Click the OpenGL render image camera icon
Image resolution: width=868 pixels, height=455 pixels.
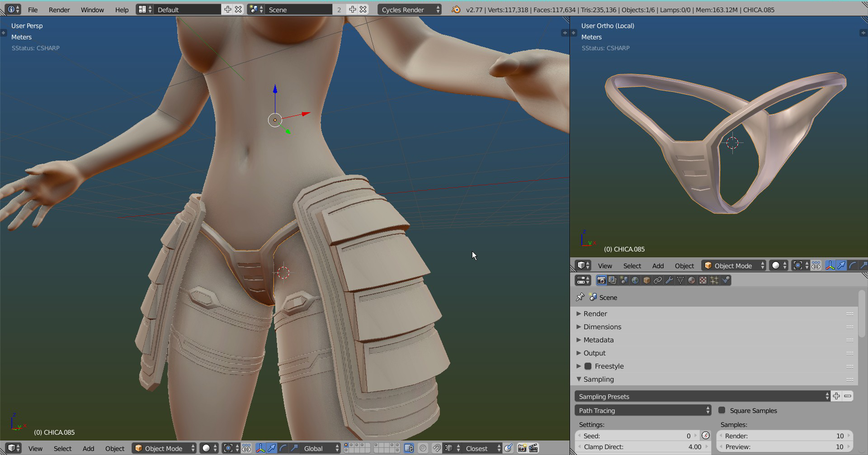click(x=522, y=448)
